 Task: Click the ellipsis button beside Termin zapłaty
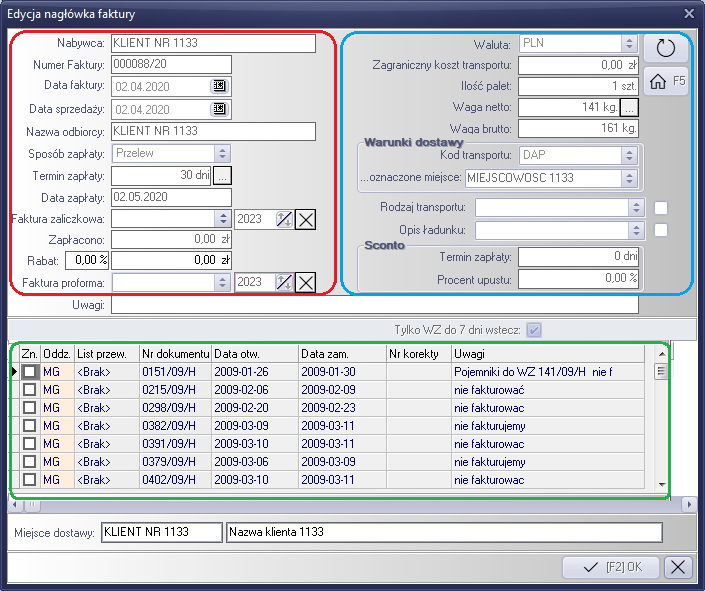(x=222, y=175)
